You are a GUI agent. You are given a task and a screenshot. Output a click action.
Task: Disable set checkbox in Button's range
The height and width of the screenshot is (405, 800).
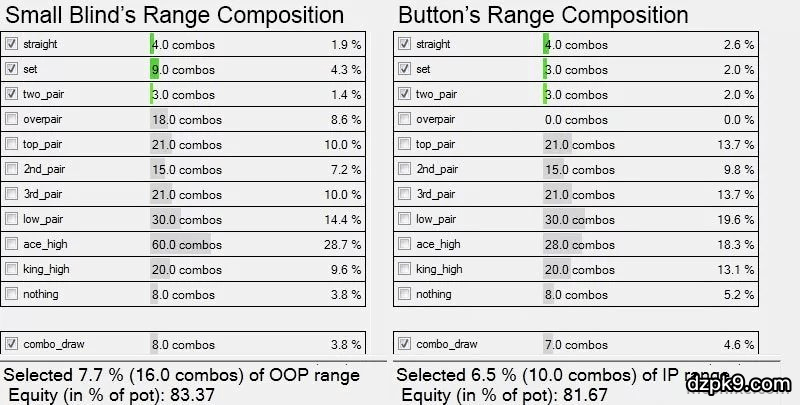tap(404, 69)
